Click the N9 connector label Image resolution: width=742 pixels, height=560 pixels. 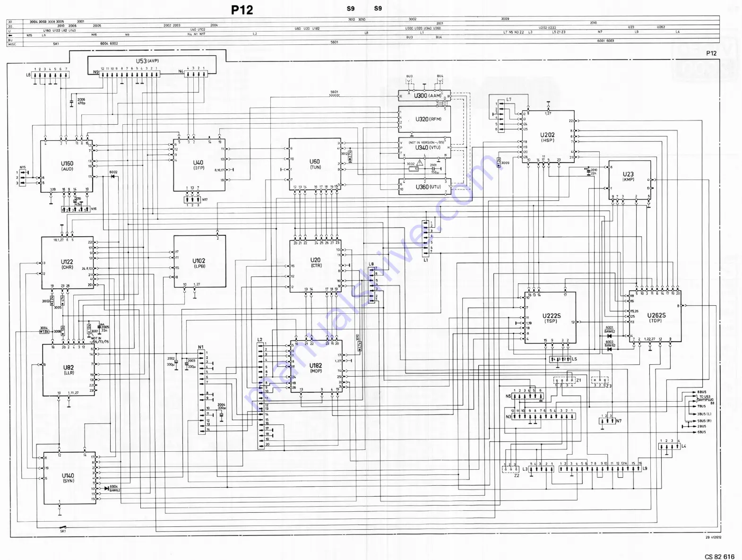click(x=96, y=72)
